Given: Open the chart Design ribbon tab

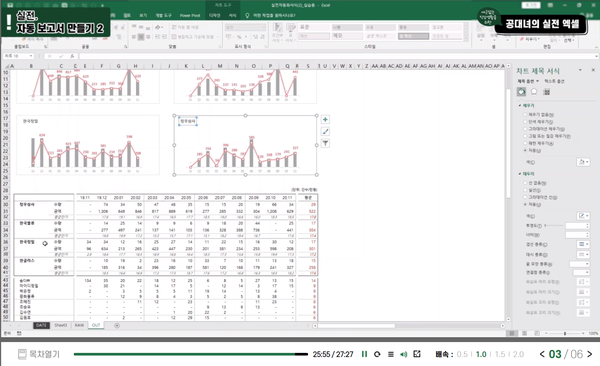Looking at the screenshot, I should tap(214, 15).
